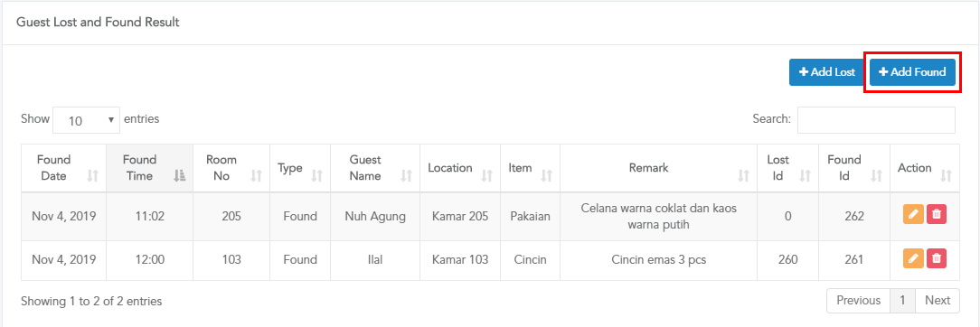Delete the Cincin record for Ilal
The width and height of the screenshot is (980, 327).
937,257
